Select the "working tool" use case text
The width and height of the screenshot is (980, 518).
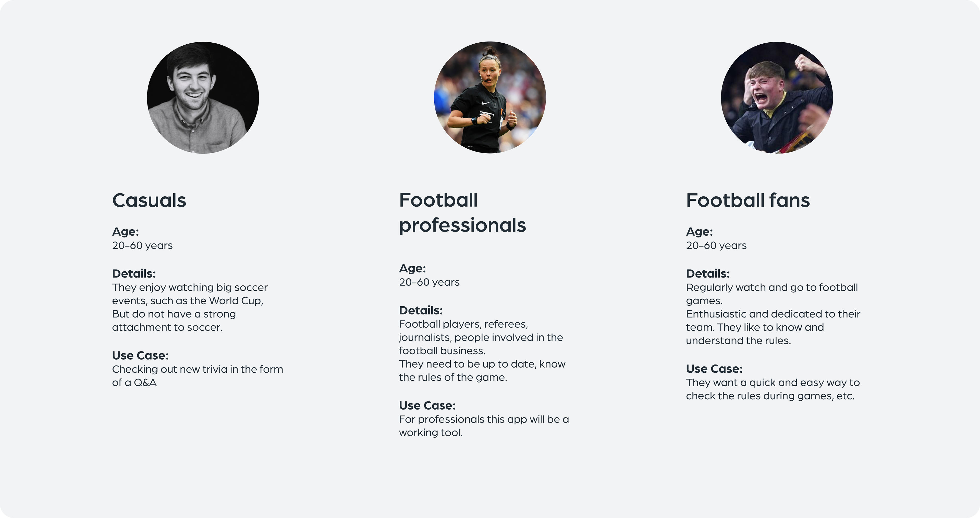pos(484,426)
